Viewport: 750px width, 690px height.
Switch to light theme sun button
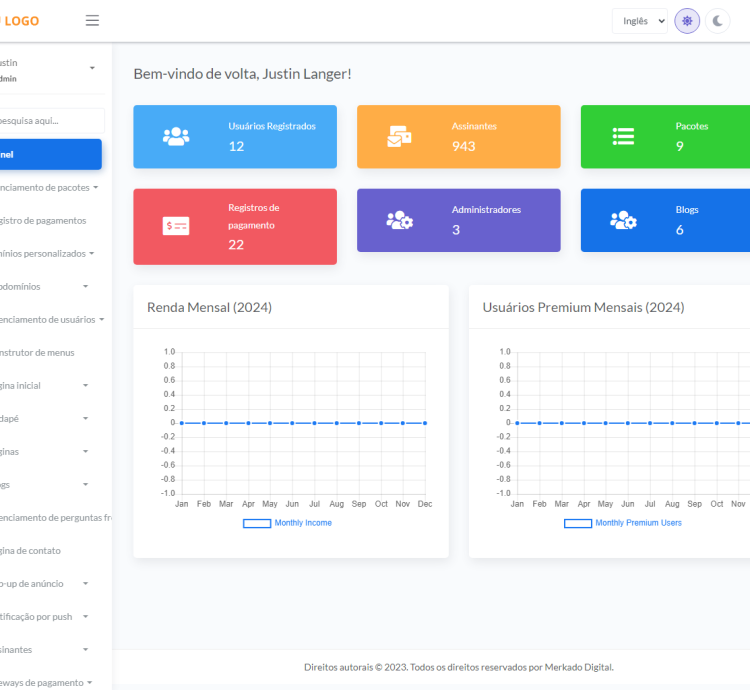tap(687, 21)
